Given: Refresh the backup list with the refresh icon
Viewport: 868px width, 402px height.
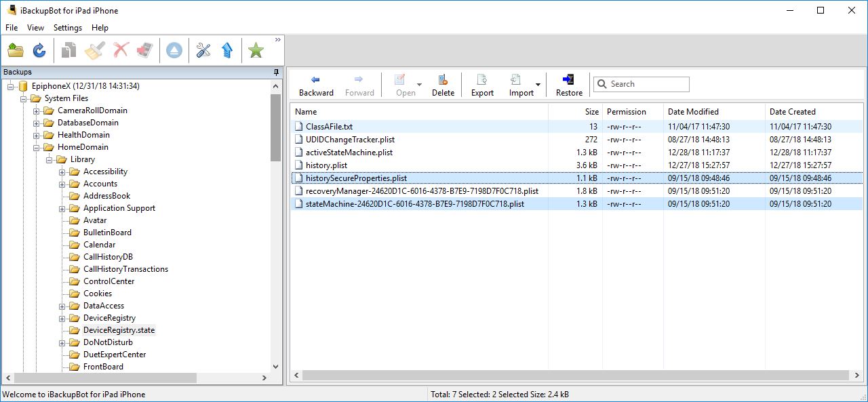Looking at the screenshot, I should pos(39,49).
